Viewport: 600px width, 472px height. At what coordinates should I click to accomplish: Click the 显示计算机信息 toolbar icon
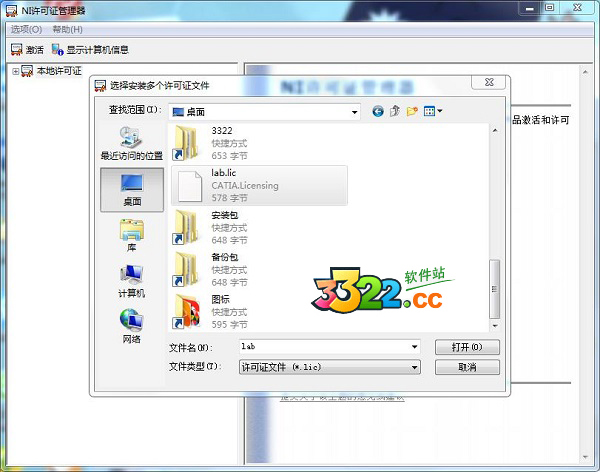click(x=57, y=50)
